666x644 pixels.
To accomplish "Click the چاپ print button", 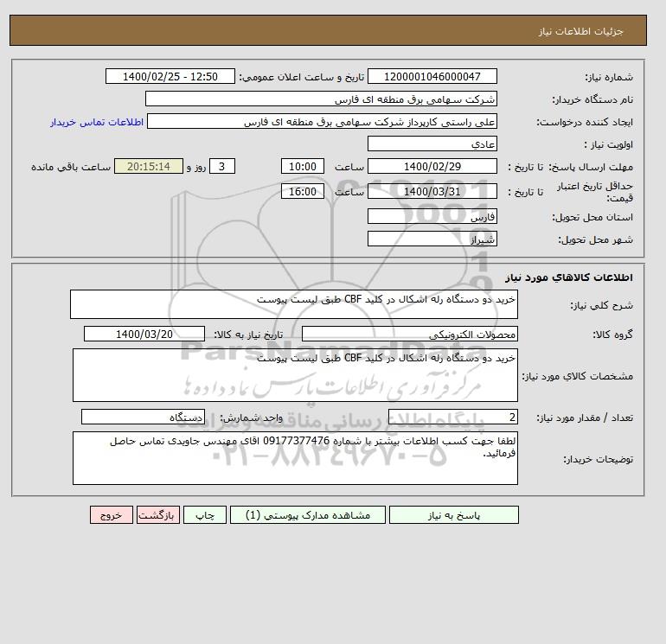I will point(205,515).
